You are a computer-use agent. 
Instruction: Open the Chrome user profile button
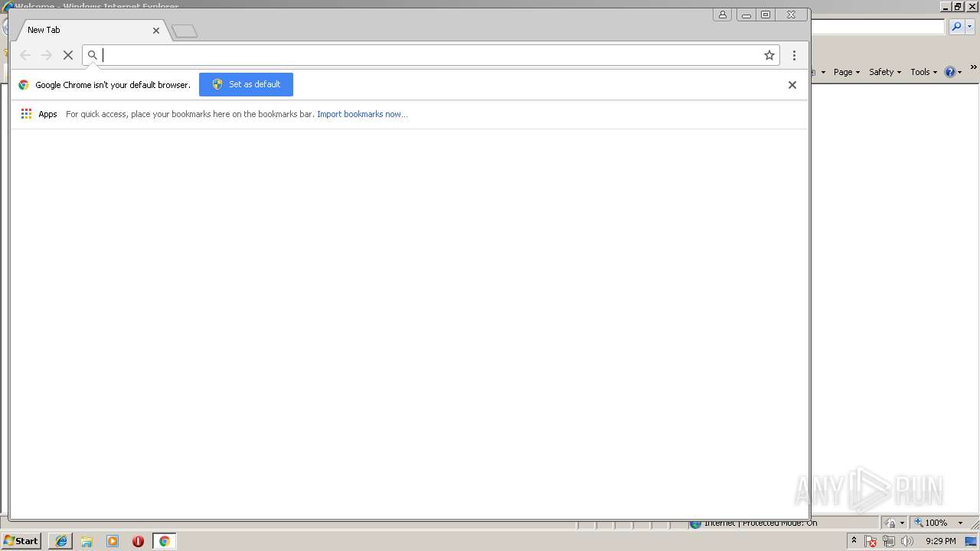[x=722, y=15]
